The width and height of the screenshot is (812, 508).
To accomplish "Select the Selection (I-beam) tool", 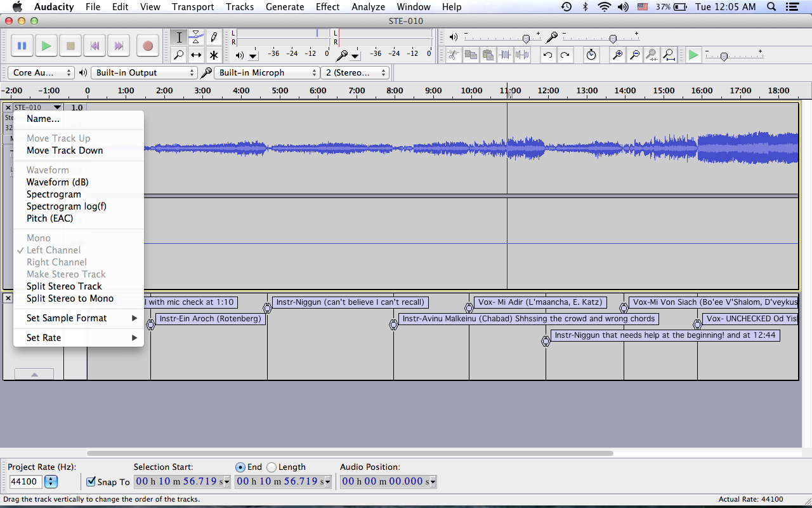I will tap(179, 37).
